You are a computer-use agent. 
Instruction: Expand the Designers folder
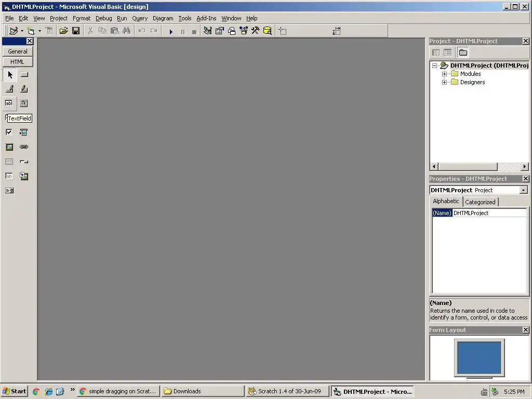click(445, 82)
